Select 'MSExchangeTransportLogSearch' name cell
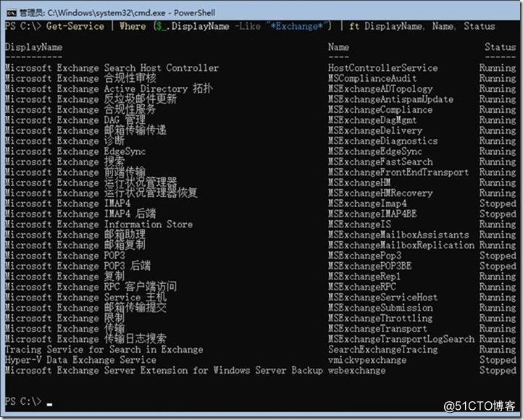Viewport: 523px width, 420px height. [x=401, y=340]
